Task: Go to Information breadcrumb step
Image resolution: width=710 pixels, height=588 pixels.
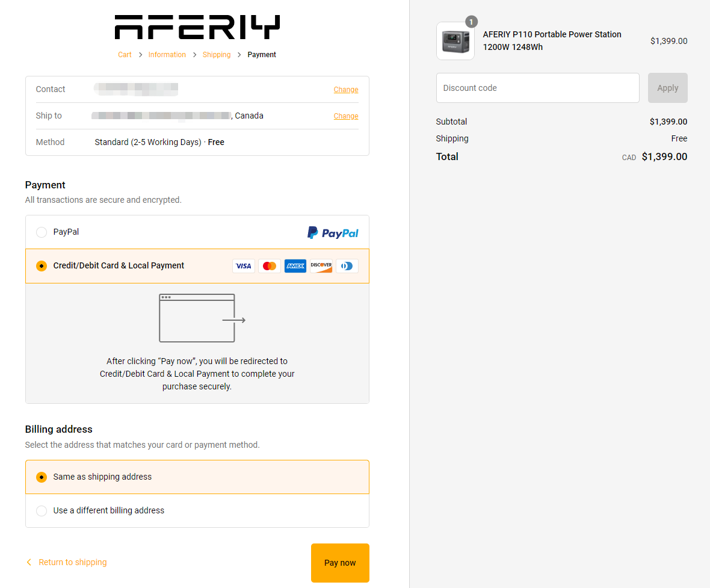Action: point(167,55)
